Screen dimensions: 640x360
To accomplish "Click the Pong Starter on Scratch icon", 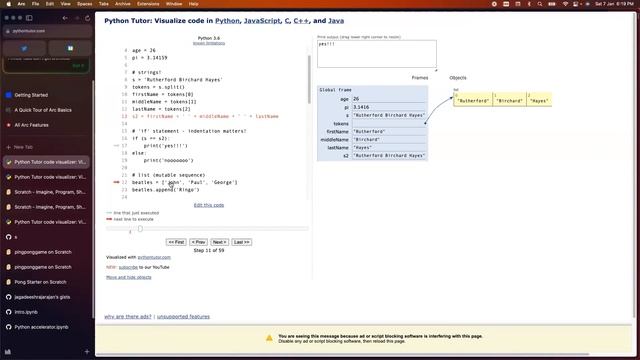I will (9, 282).
